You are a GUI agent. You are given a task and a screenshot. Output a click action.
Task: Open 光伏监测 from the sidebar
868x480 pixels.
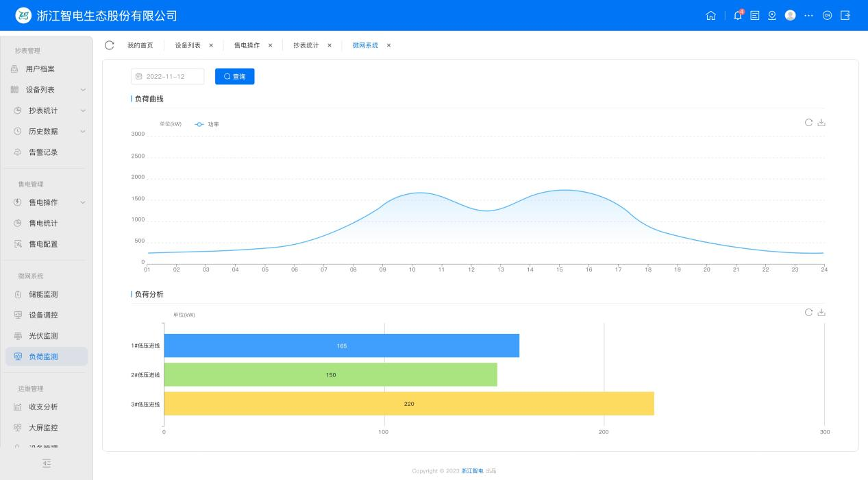click(x=43, y=336)
